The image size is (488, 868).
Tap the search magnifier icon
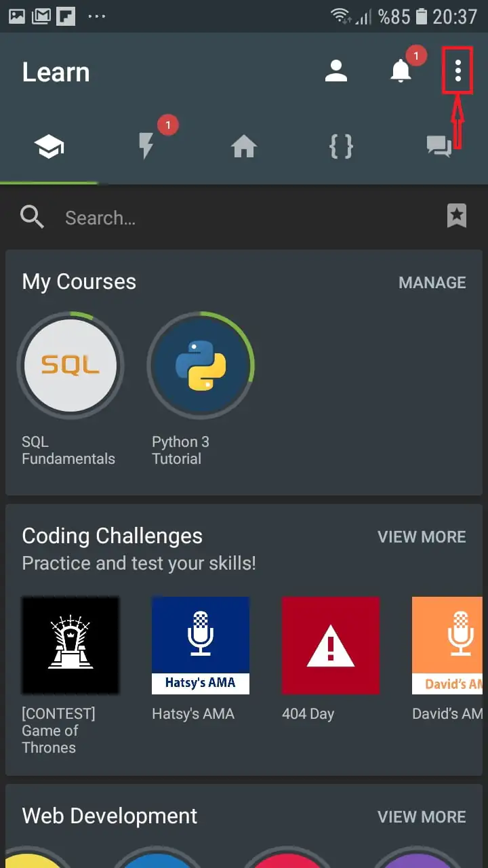(x=32, y=217)
